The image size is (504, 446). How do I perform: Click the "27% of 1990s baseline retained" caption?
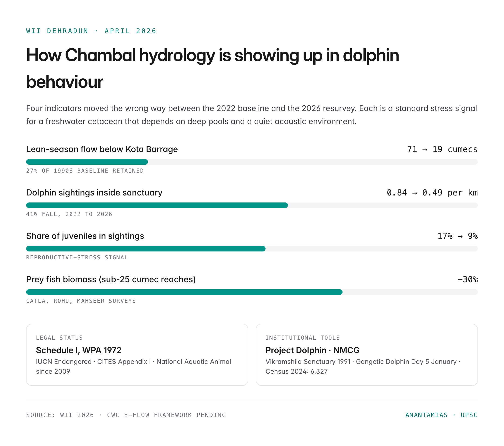click(x=85, y=171)
